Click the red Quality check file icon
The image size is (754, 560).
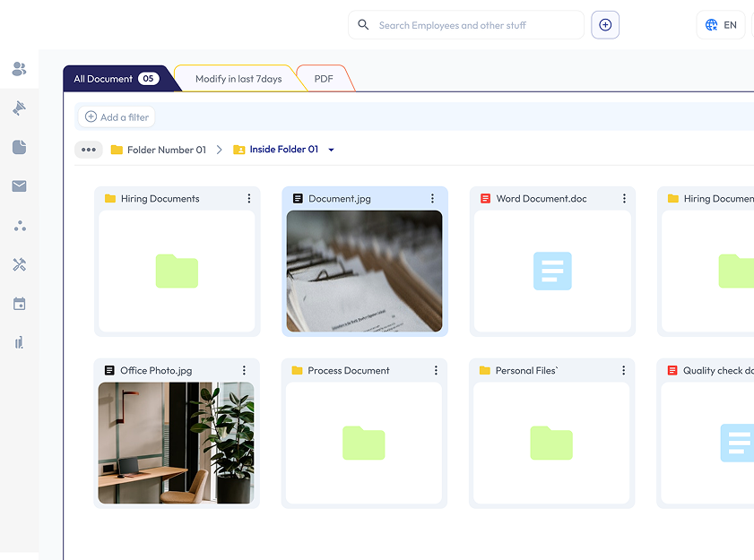(x=672, y=370)
